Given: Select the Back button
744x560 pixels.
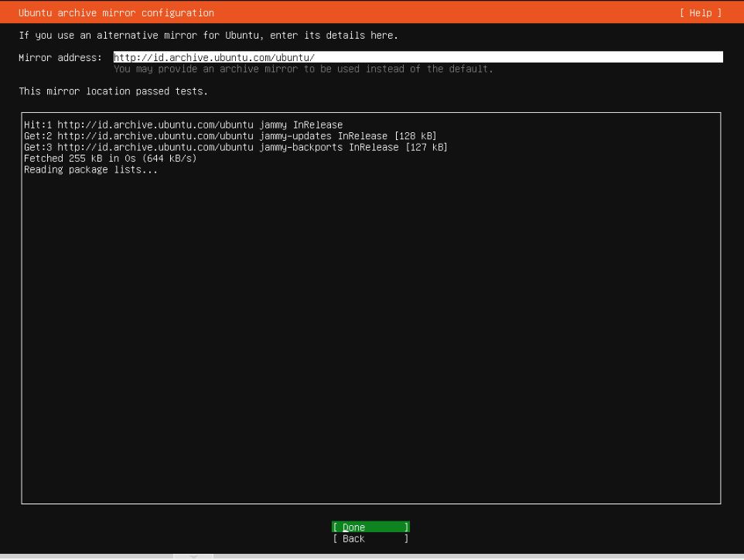Looking at the screenshot, I should coord(370,539).
